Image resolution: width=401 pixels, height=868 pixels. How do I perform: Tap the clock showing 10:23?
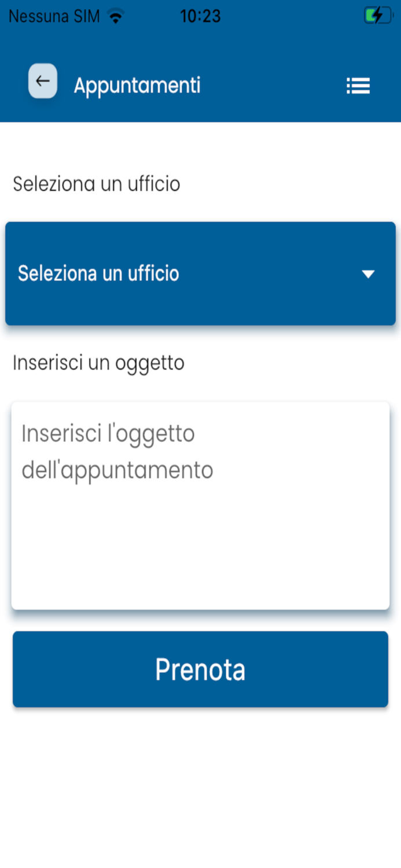200,16
